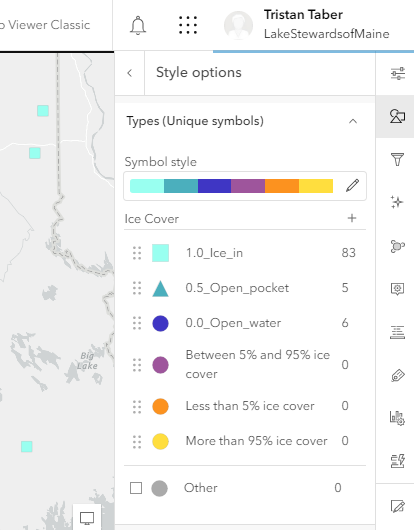This screenshot has width=414, height=530.
Task: Toggle the Other category checkbox
Action: tap(136, 488)
